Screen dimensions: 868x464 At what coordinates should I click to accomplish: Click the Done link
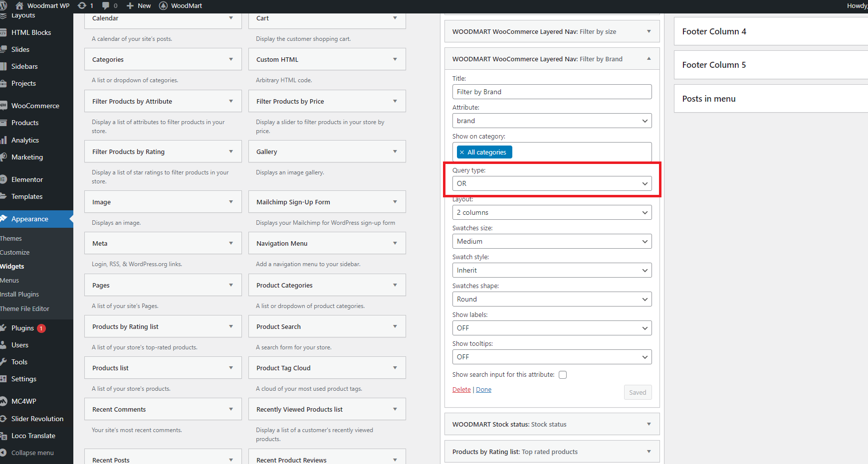(x=484, y=390)
